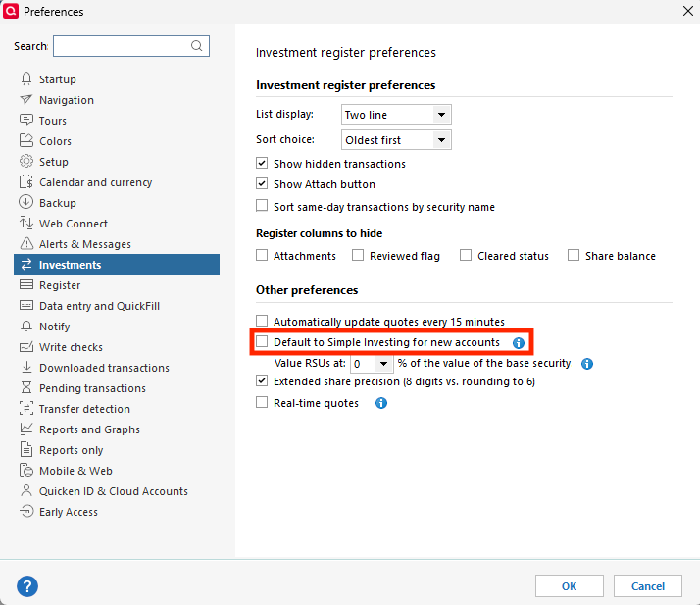
Task: Check Cleared status column to hide
Action: [466, 255]
